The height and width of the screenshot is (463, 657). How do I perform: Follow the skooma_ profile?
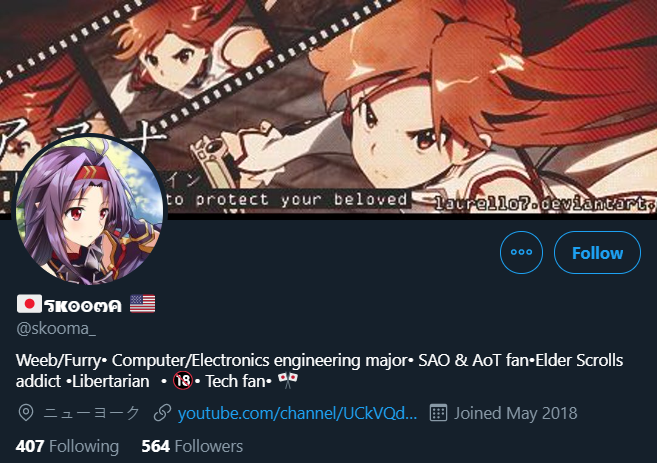[597, 252]
